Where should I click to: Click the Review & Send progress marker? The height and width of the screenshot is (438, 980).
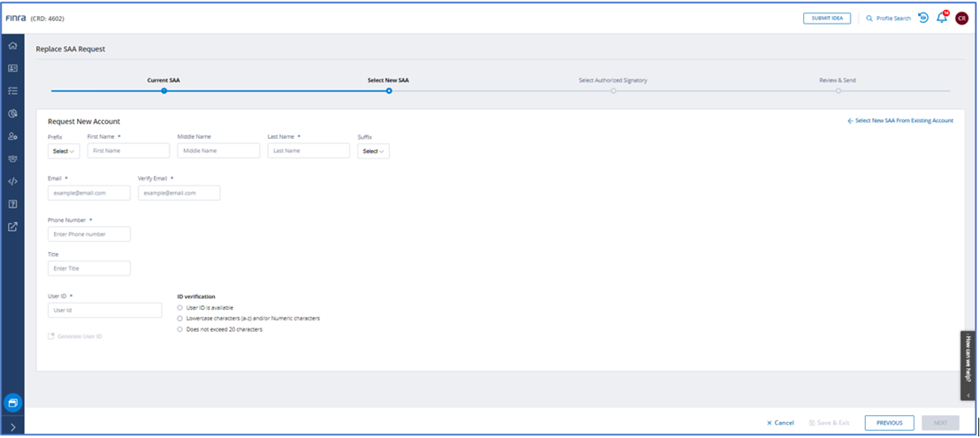tap(838, 90)
